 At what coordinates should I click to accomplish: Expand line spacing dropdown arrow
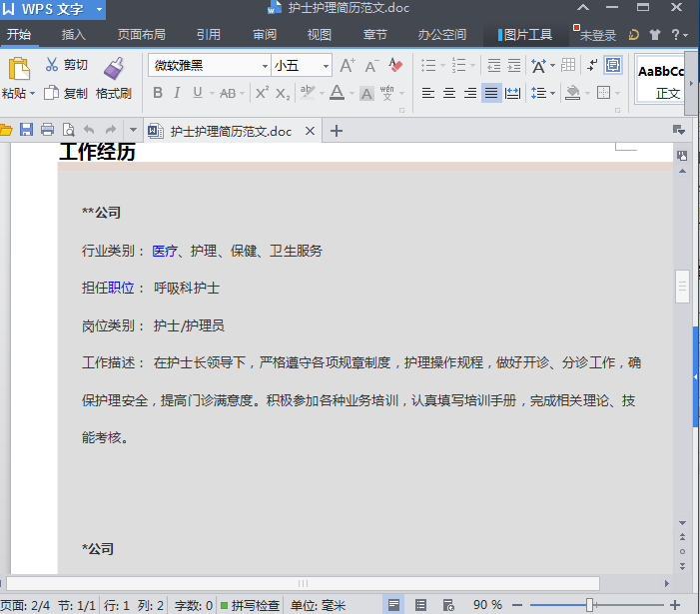[x=552, y=93]
